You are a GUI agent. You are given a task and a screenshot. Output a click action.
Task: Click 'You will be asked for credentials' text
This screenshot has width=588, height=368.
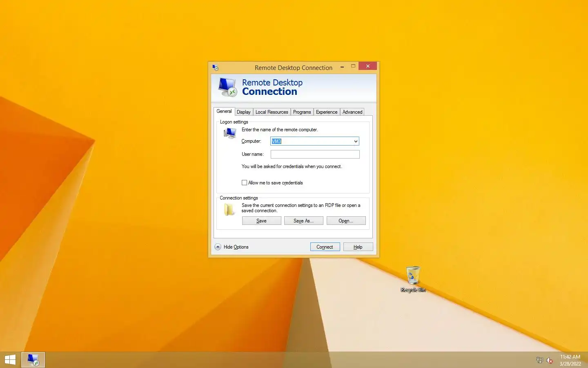(x=292, y=166)
